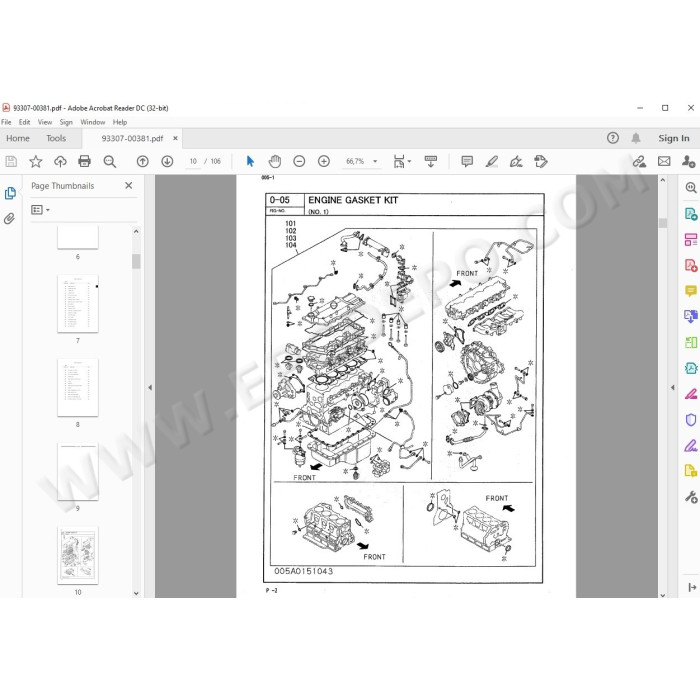
Task: Select the 93307-00381.pdf document tab
Action: pyautogui.click(x=132, y=138)
